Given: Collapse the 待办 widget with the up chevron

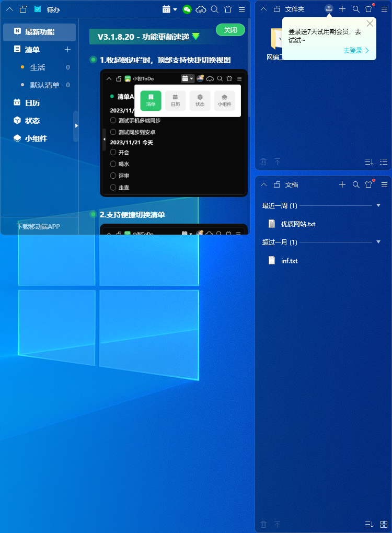Looking at the screenshot, I should tap(9, 9).
